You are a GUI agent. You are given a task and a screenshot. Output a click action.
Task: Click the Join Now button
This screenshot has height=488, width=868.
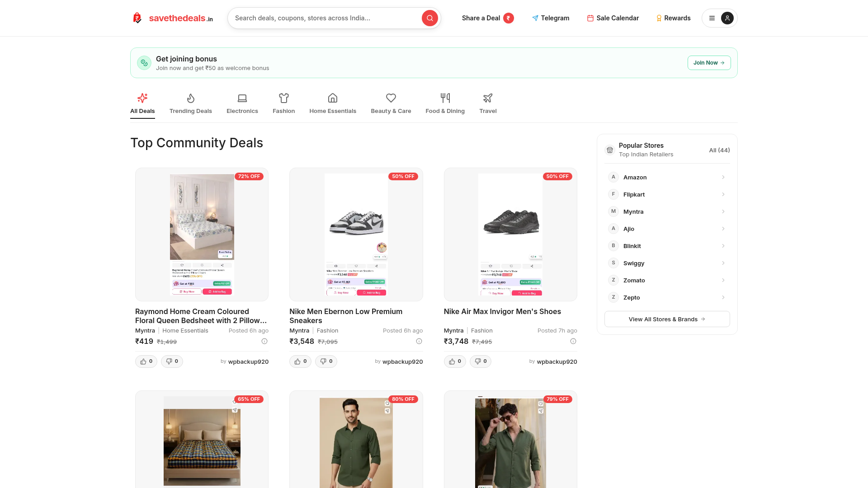click(709, 63)
